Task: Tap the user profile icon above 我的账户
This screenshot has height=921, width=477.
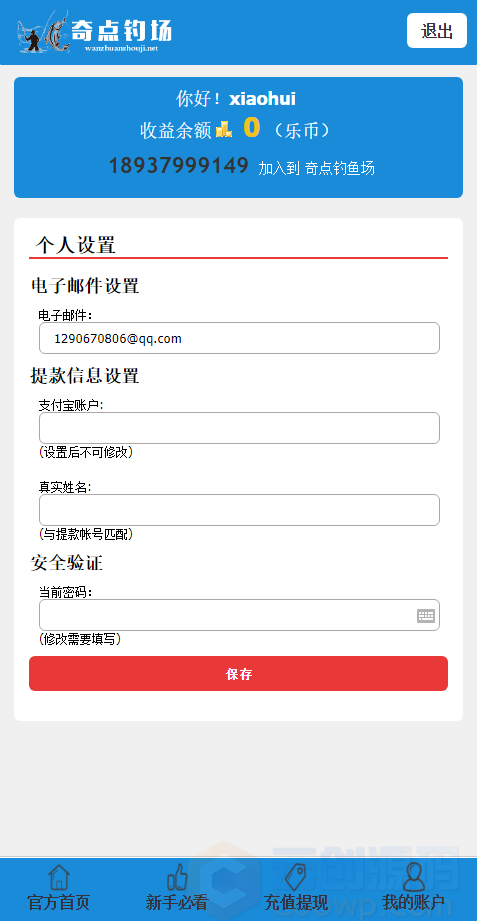Action: tap(414, 877)
